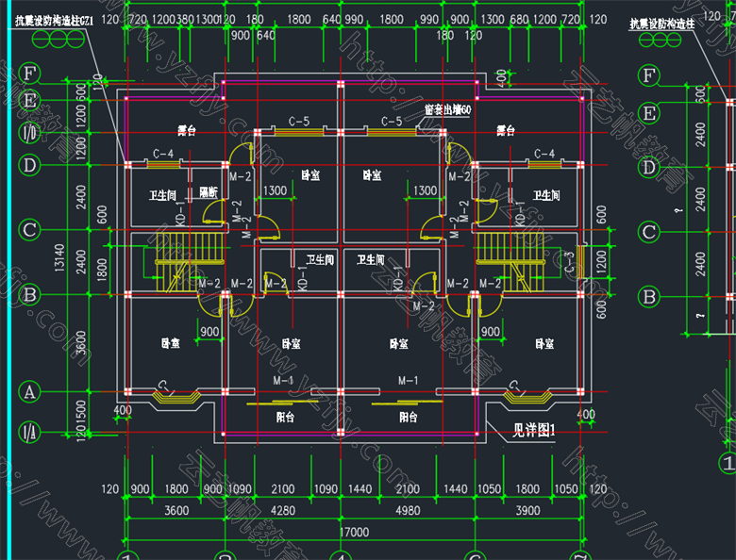Click axis bubble C in the right-side drawing
Screen dimensions: 736x560
(648, 232)
